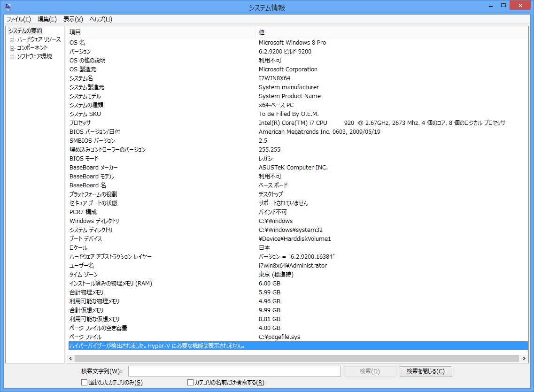Expand the コンポーネント tree node
The image size is (534, 392).
coord(12,48)
